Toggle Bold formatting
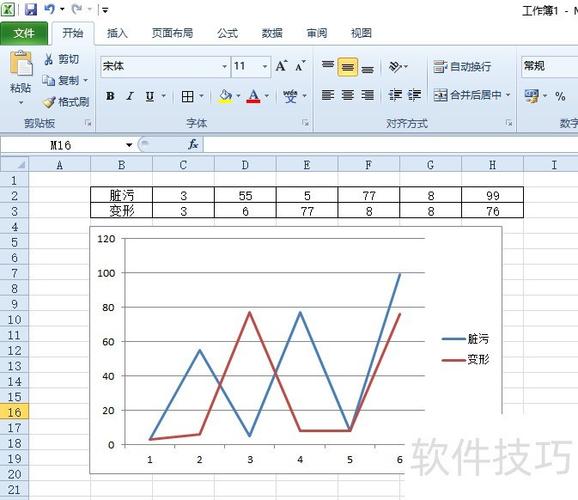Screen dimensions: 578x500 click(x=110, y=97)
